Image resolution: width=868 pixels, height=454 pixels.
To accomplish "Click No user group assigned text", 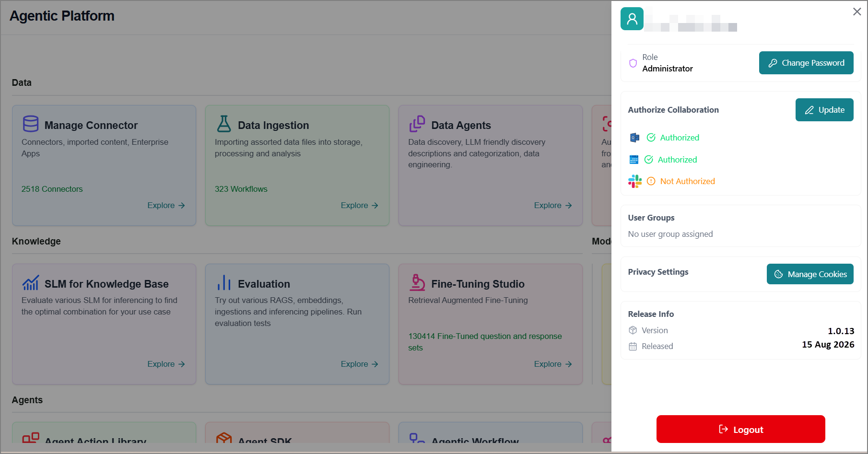I will (670, 234).
